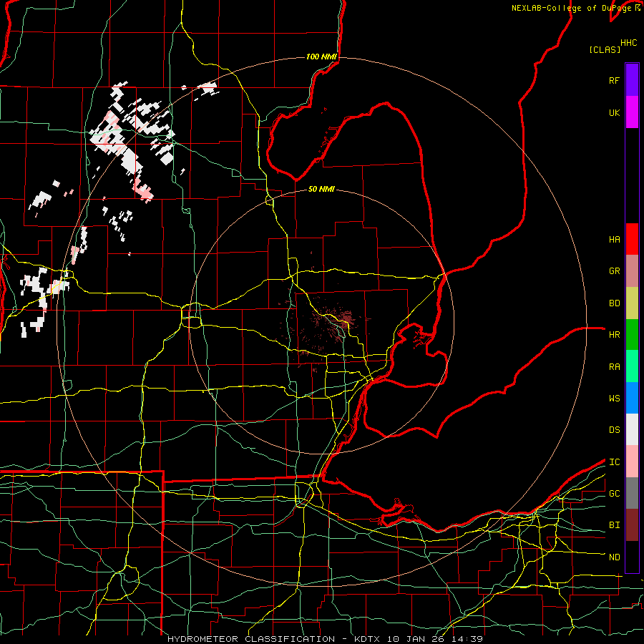Viewport: 644px width, 644px height.
Task: Click the HA legend label
Action: click(614, 239)
